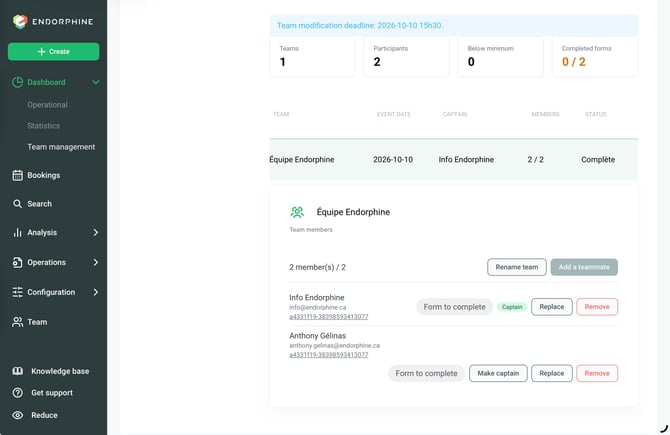Screen dimensions: 670x435
Task: Click the STATUS column header
Action: click(x=596, y=114)
